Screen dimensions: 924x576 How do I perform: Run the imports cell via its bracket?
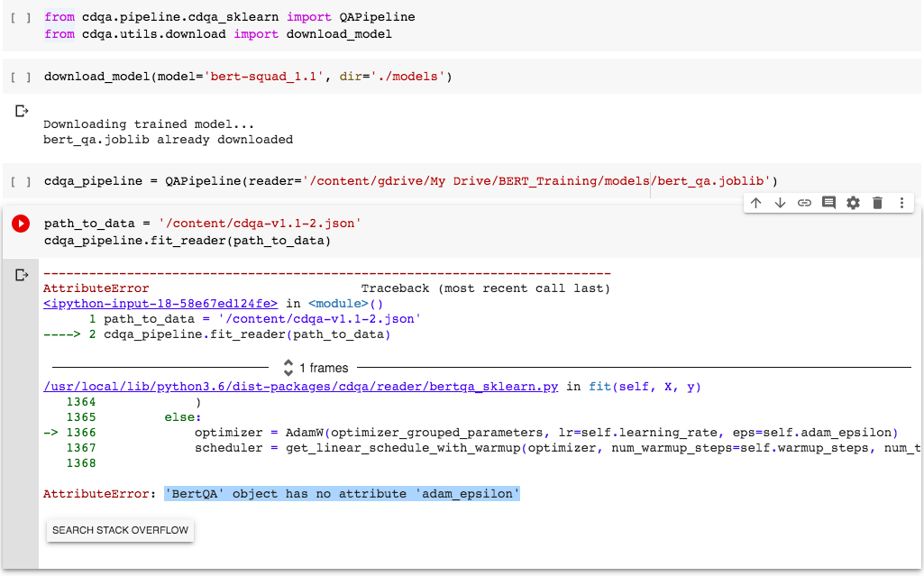[x=21, y=18]
